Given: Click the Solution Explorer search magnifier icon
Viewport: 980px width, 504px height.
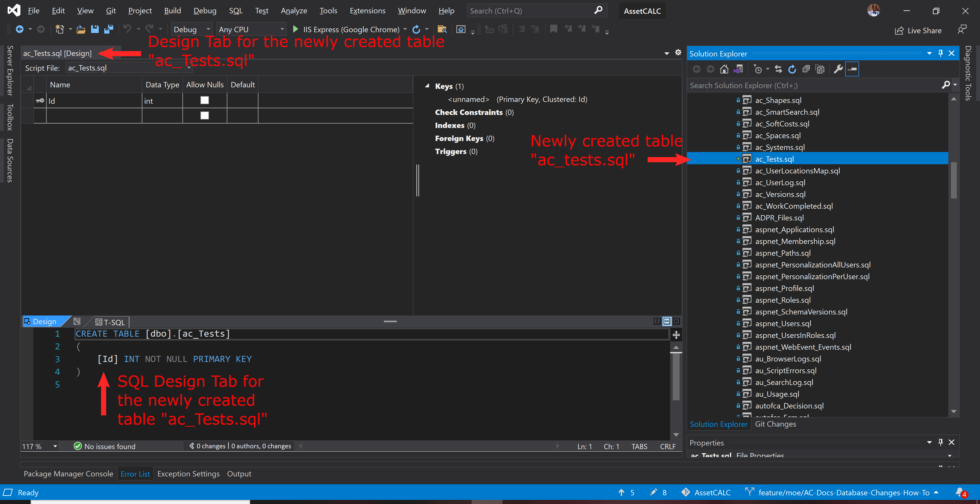Looking at the screenshot, I should pos(946,85).
